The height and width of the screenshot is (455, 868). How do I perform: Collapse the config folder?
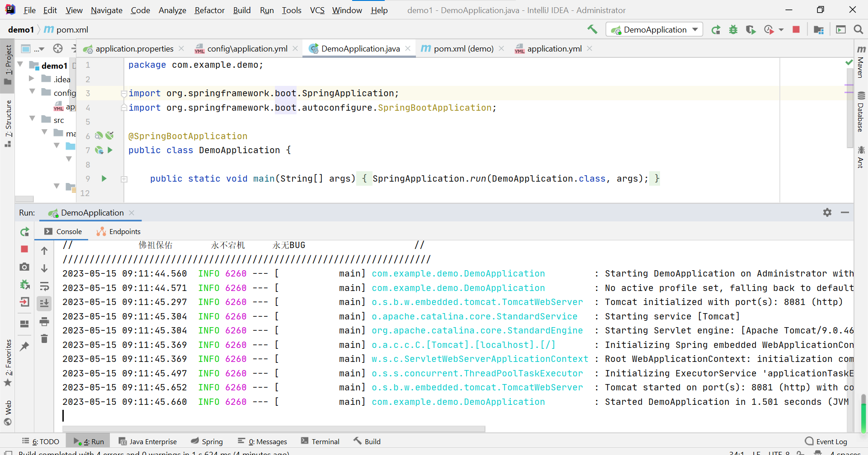pos(32,92)
